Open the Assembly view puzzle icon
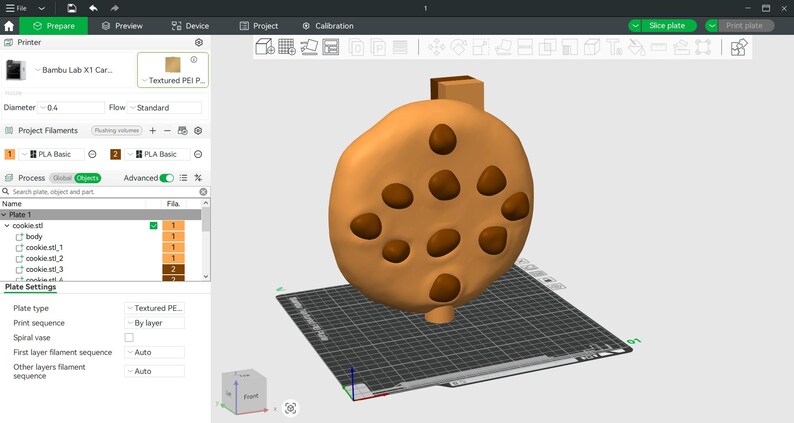The width and height of the screenshot is (794, 423). click(x=739, y=48)
